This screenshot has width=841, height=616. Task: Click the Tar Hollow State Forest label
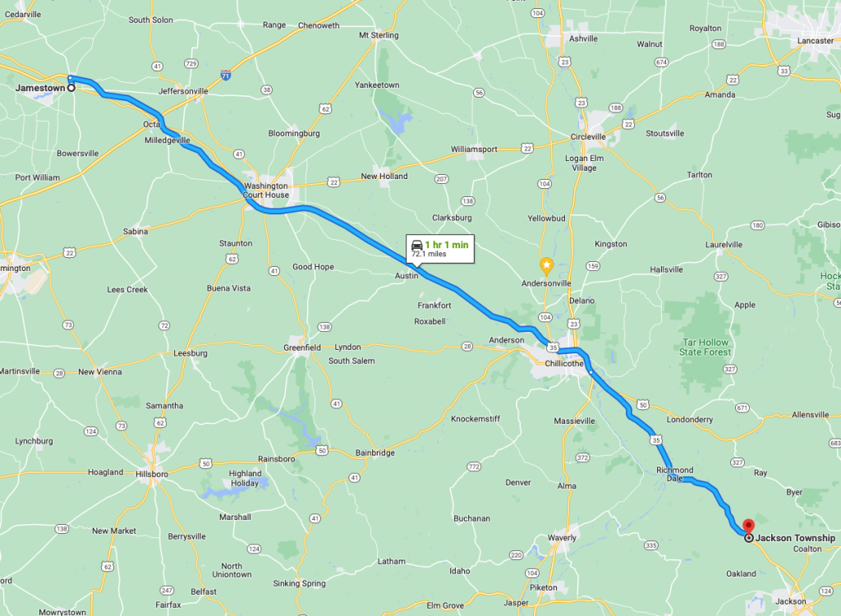pyautogui.click(x=705, y=347)
